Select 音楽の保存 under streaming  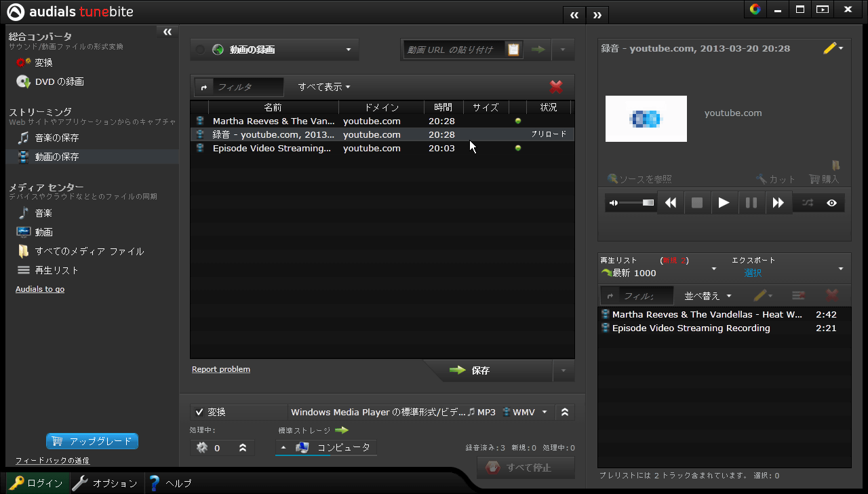point(47,138)
